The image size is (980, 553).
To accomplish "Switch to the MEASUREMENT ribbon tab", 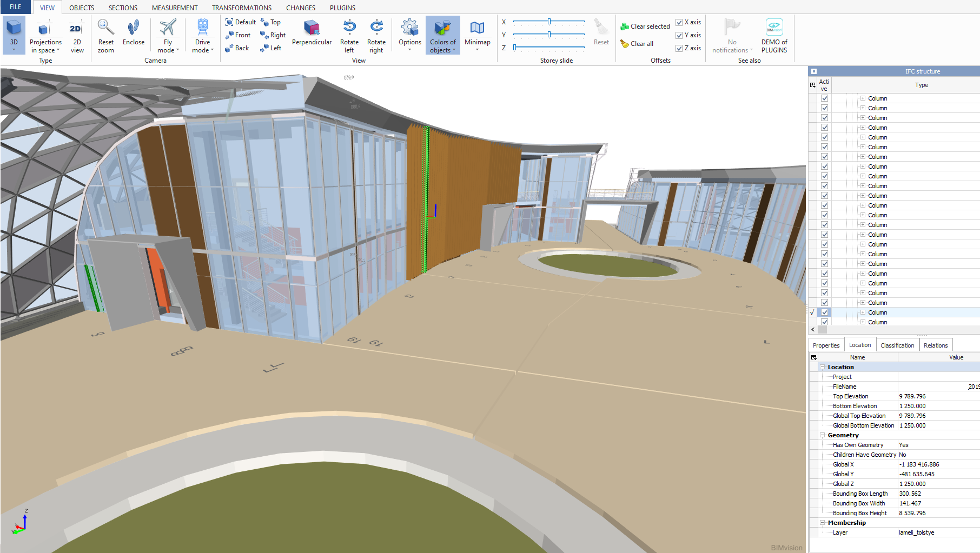I will click(175, 8).
